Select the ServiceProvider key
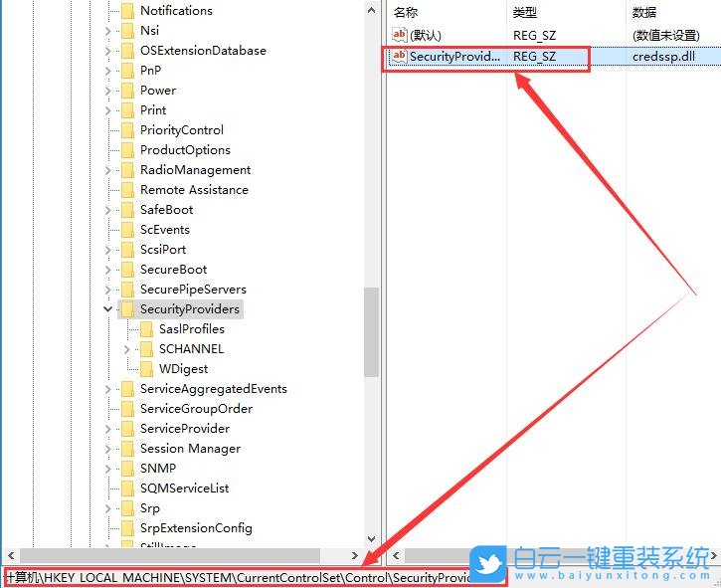Viewport: 721px width, 588px height. coord(185,429)
